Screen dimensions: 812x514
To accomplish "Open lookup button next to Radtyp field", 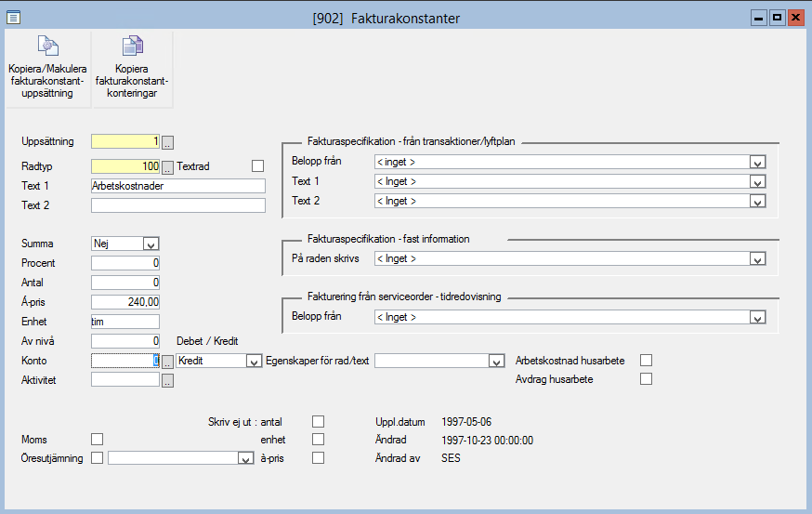I will (167, 167).
